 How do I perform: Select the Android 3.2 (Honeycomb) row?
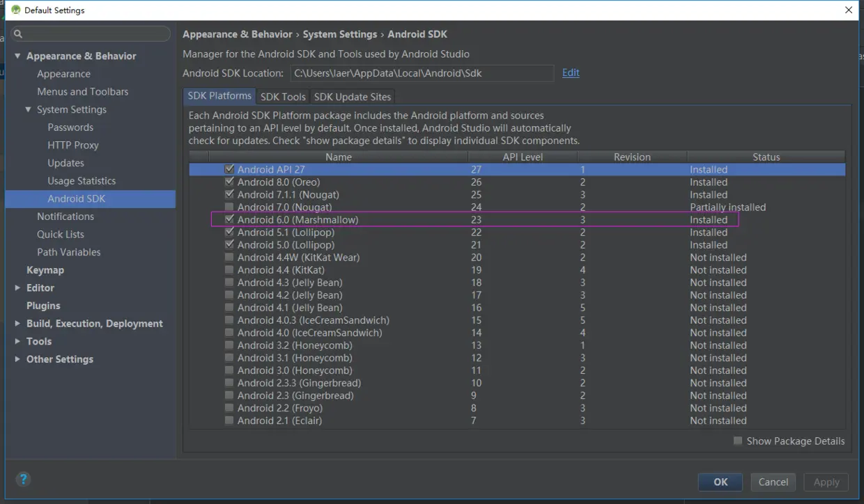(517, 345)
